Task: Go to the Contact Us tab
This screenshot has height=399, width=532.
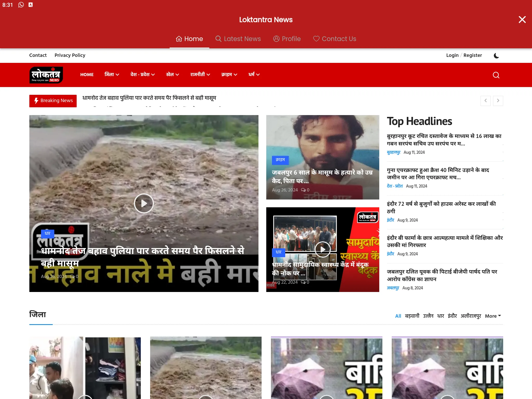Action: 335,39
